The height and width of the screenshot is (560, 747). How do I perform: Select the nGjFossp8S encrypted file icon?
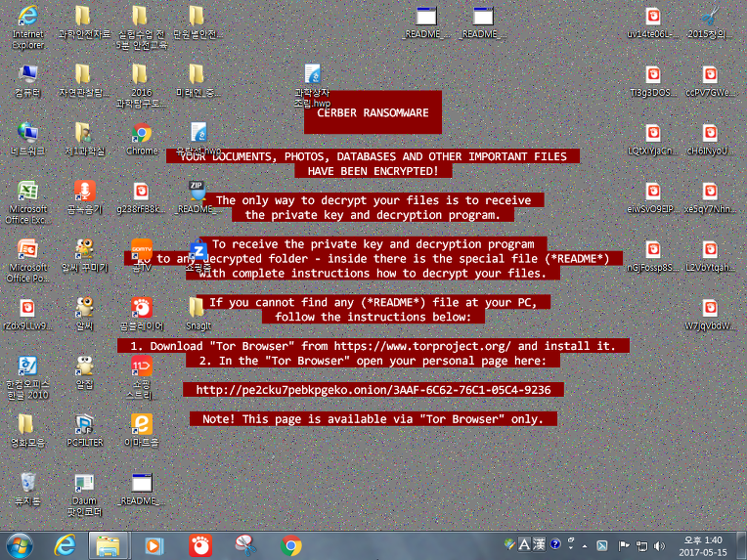click(x=653, y=256)
